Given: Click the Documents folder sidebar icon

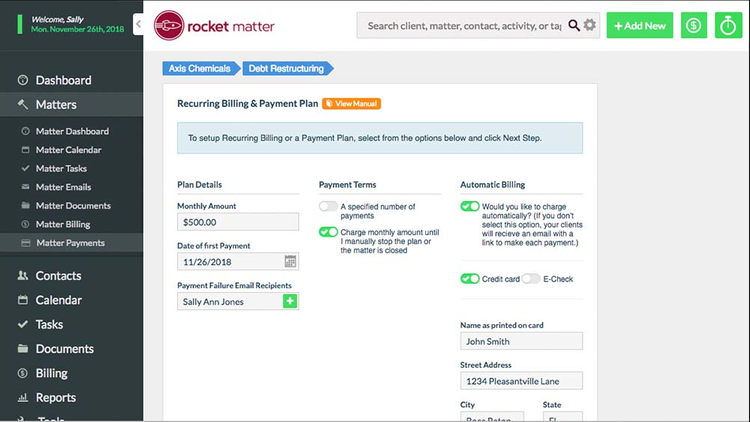Looking at the screenshot, I should coord(22,348).
